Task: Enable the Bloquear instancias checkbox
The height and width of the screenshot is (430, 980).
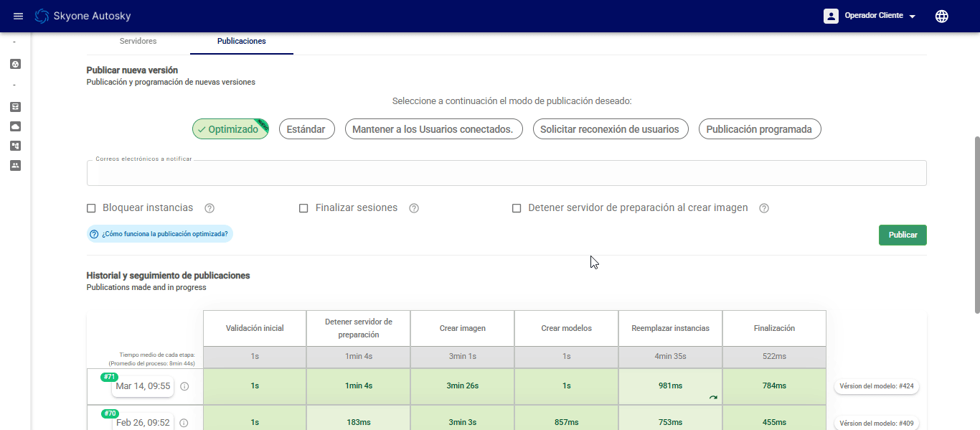Action: [x=91, y=208]
